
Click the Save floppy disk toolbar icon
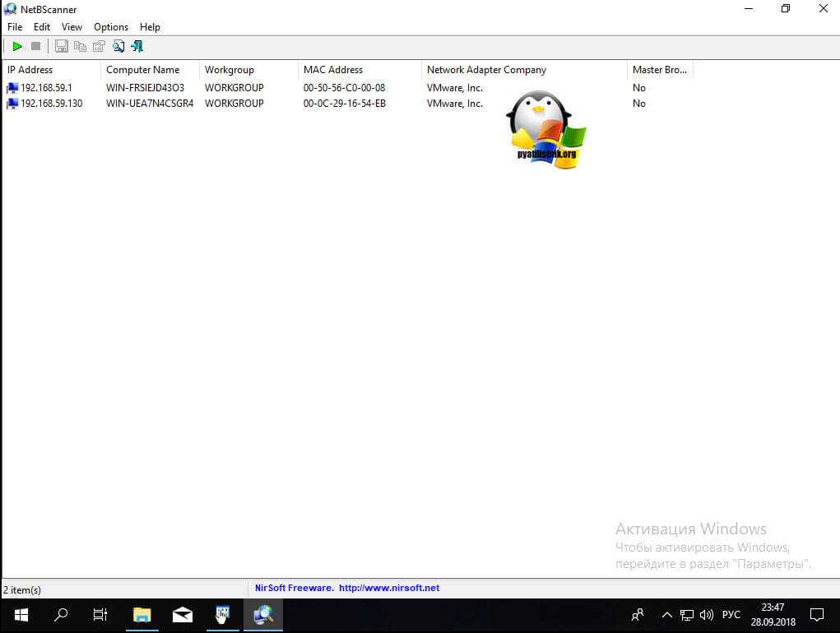tap(62, 47)
